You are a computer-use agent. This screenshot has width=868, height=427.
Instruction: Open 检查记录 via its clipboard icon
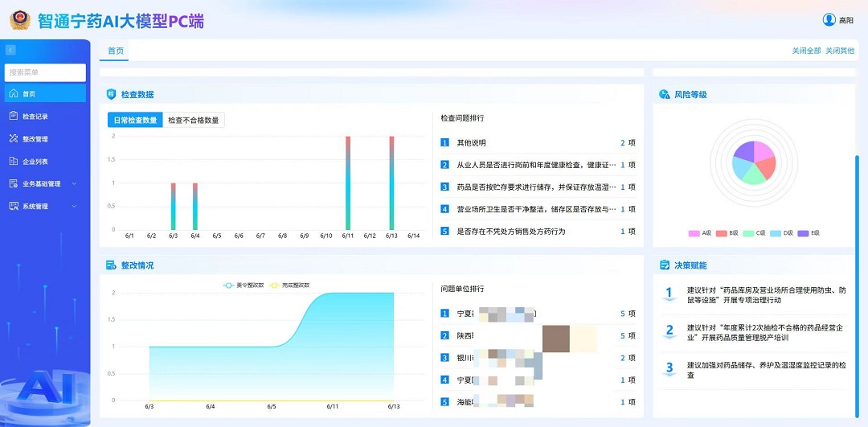coord(14,117)
